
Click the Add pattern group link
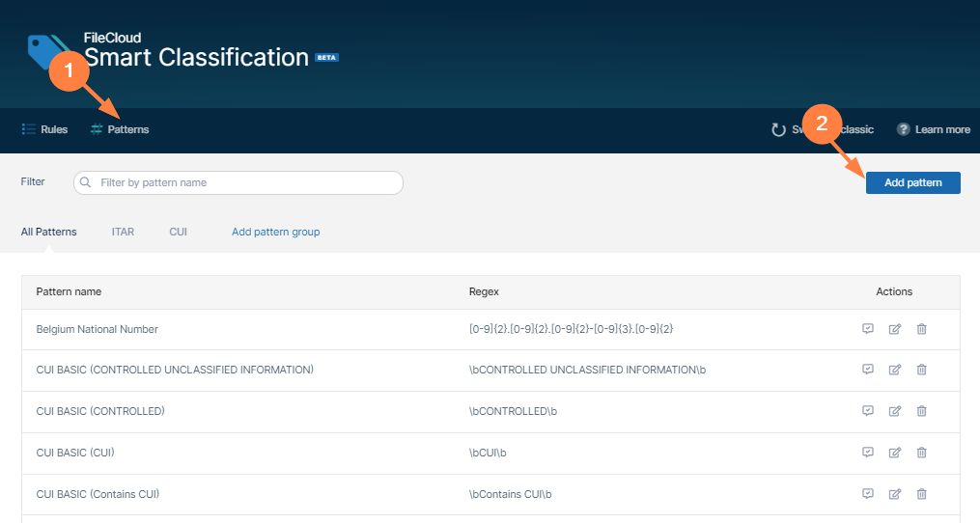click(x=275, y=232)
